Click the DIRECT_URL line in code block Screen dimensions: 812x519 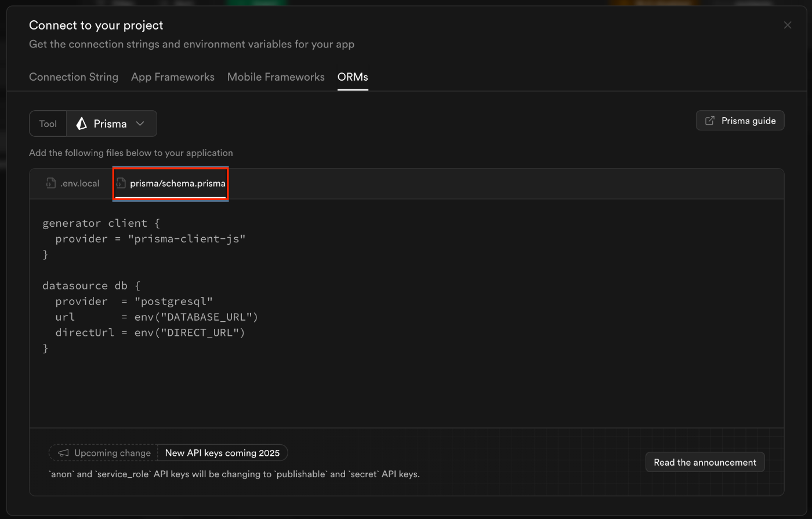click(150, 332)
